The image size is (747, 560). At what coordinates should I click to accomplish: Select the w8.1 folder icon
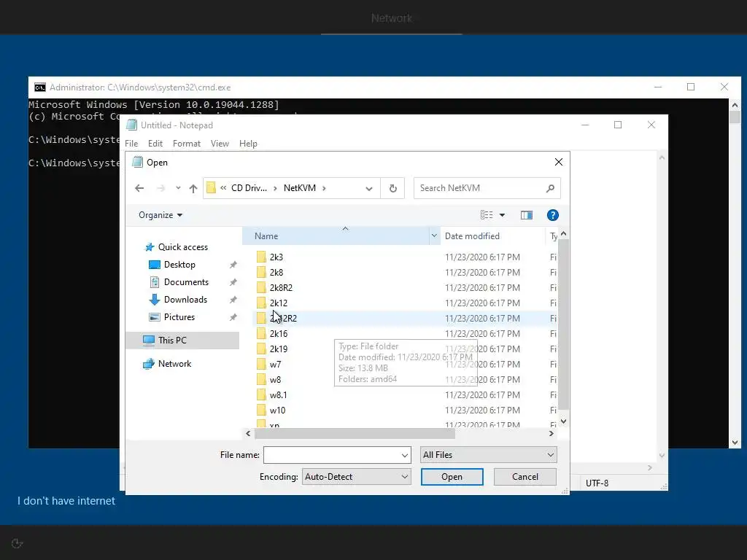point(261,394)
